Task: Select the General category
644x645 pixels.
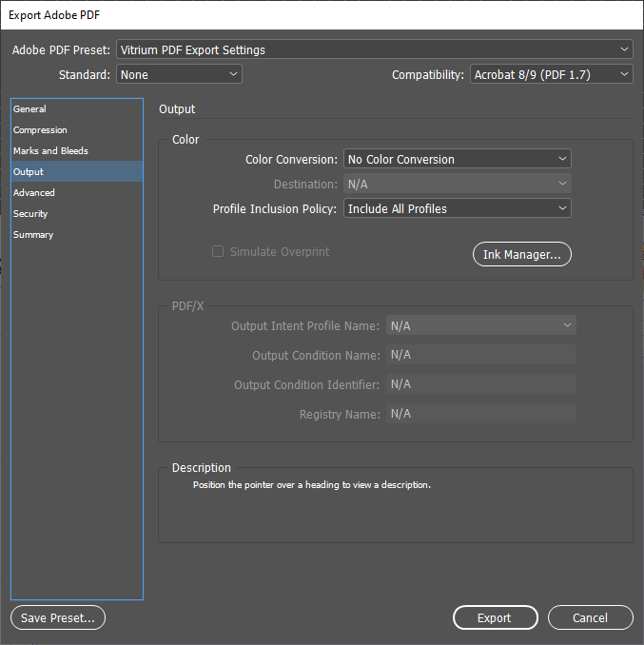Action: pyautogui.click(x=77, y=109)
